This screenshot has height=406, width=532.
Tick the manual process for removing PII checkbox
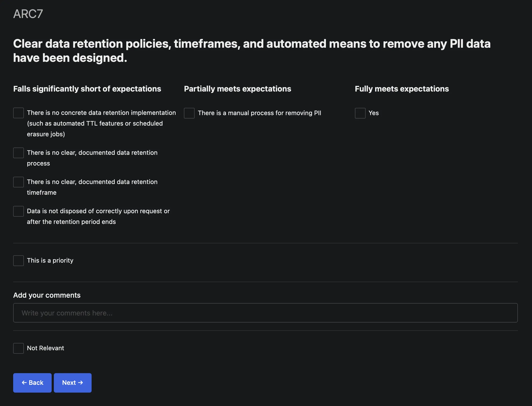(x=189, y=113)
